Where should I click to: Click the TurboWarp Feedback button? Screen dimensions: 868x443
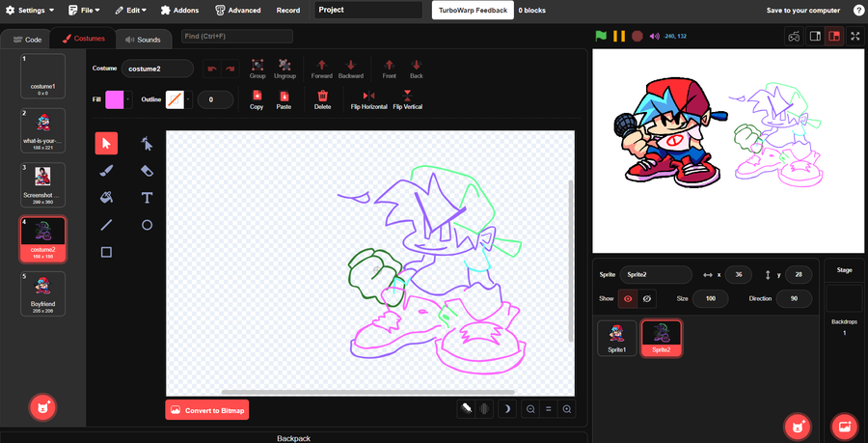(x=473, y=10)
